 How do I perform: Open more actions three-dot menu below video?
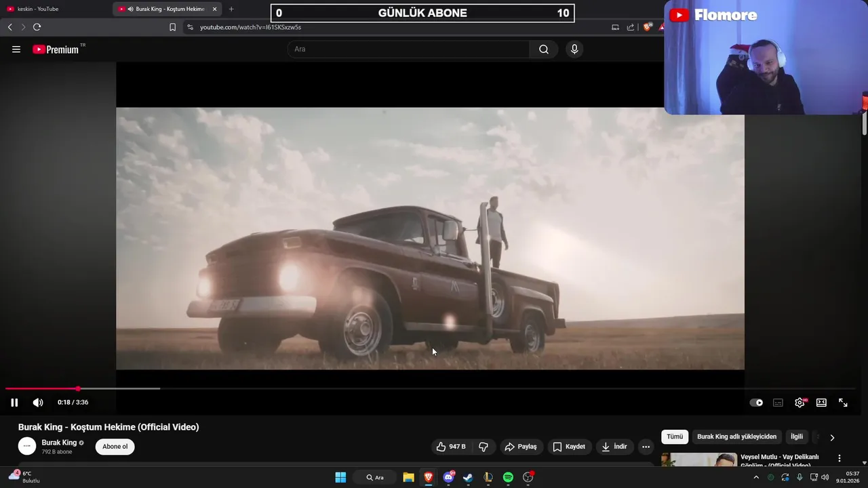pos(646,447)
